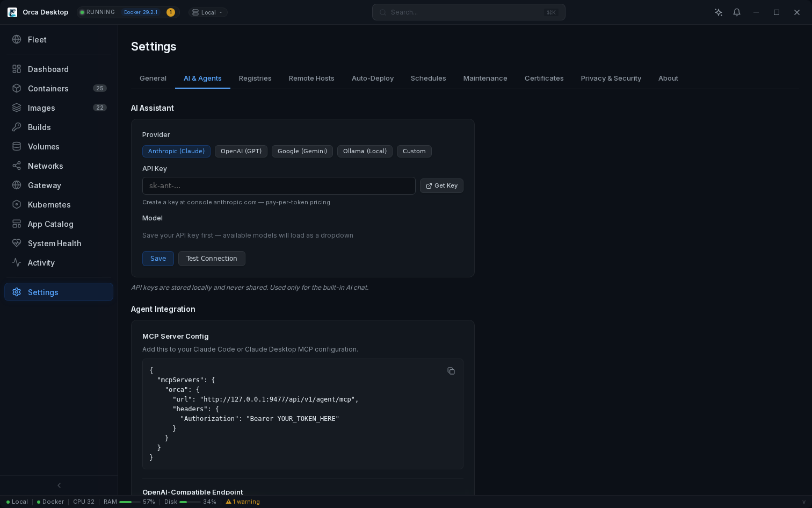
Task: Open the Privacy & Security tab
Action: 611,78
